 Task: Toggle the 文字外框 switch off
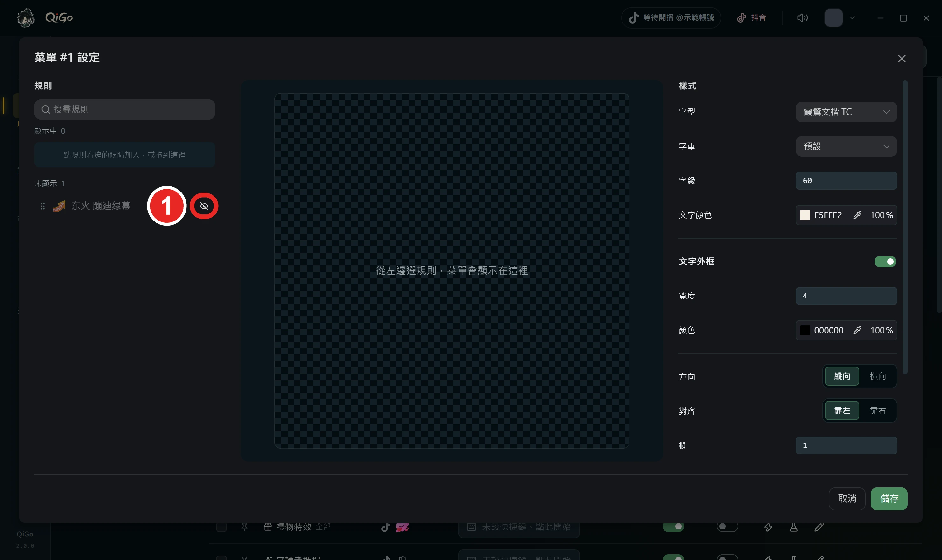(x=885, y=262)
